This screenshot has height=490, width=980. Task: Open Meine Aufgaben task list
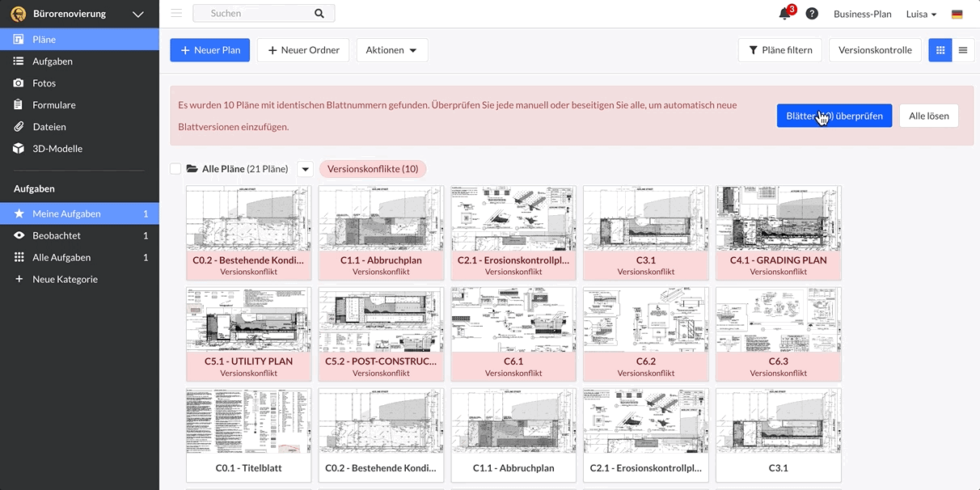coord(79,213)
